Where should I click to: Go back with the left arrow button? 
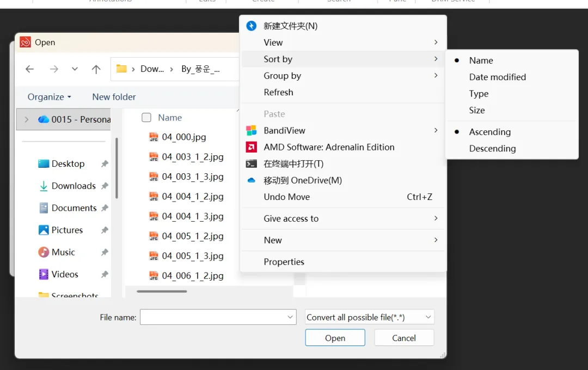[29, 69]
